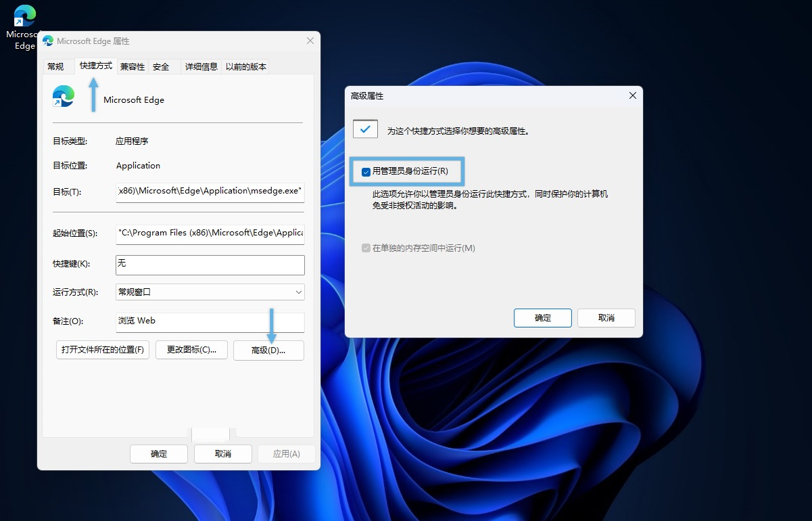Image resolution: width=812 pixels, height=521 pixels.
Task: Click 取消 in the properties window
Action: tap(223, 453)
